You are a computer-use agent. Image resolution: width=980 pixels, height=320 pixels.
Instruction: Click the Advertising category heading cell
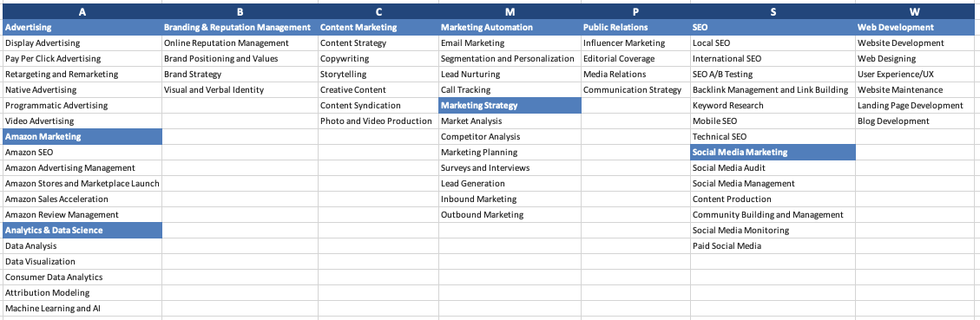click(x=82, y=28)
